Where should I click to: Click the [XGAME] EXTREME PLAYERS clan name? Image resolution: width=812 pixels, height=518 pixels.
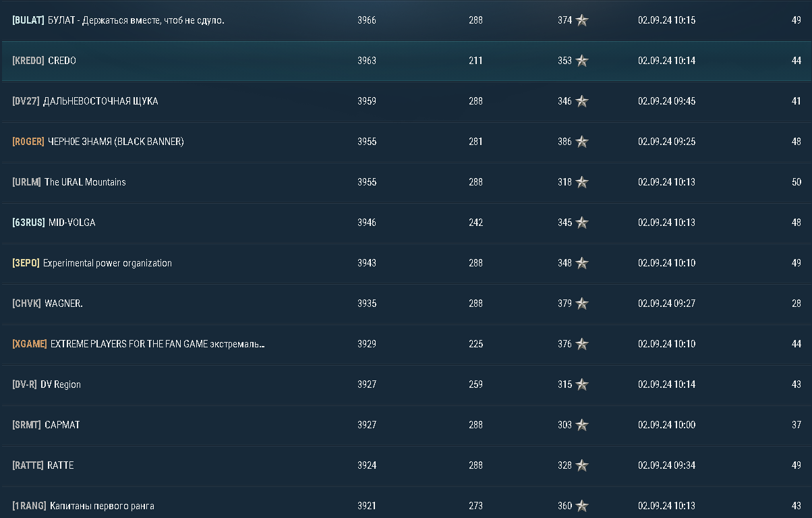(x=157, y=344)
